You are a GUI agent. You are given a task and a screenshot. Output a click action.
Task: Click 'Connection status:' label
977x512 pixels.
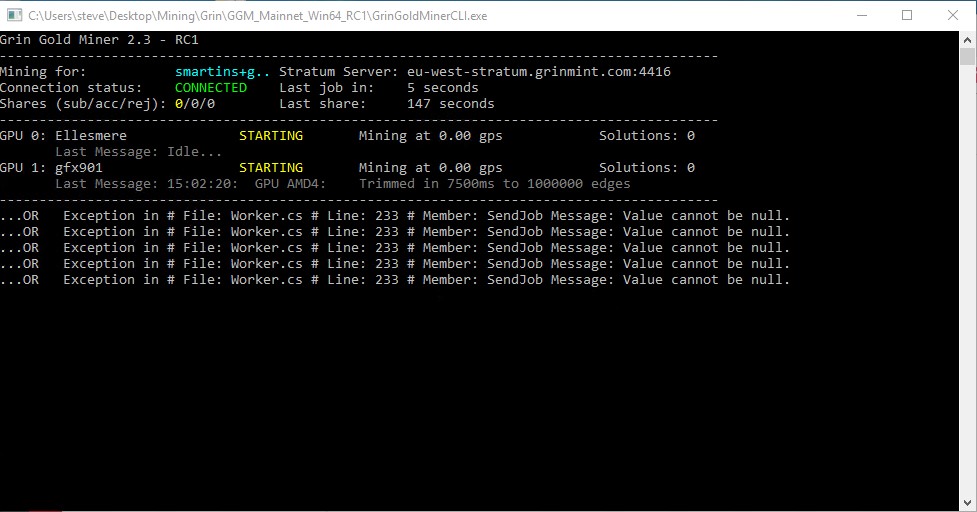(x=71, y=88)
